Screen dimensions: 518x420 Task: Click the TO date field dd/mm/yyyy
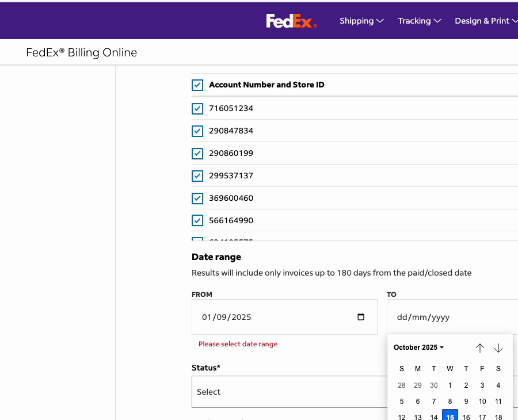tap(452, 317)
